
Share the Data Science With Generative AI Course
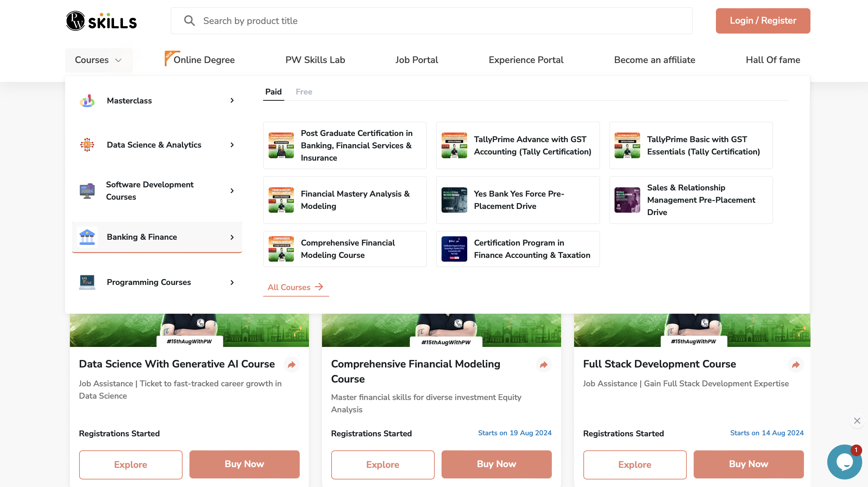tap(292, 365)
